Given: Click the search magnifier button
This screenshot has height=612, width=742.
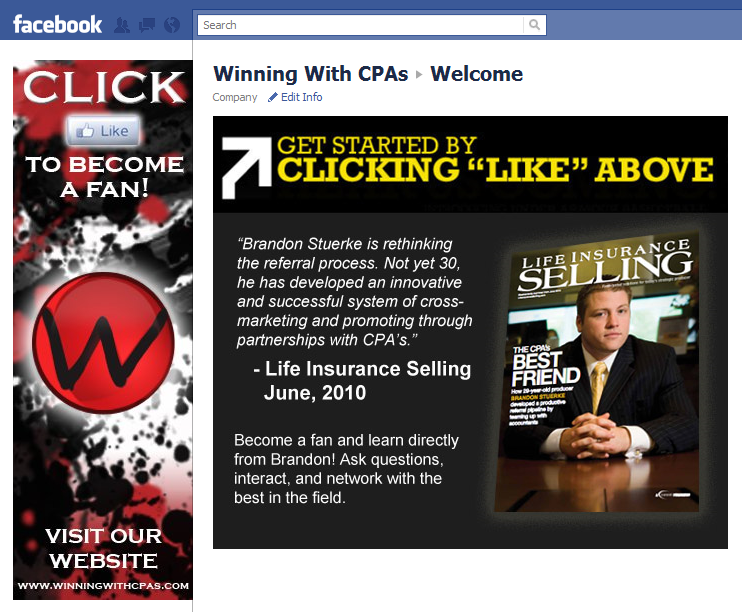Looking at the screenshot, I should click(x=534, y=25).
